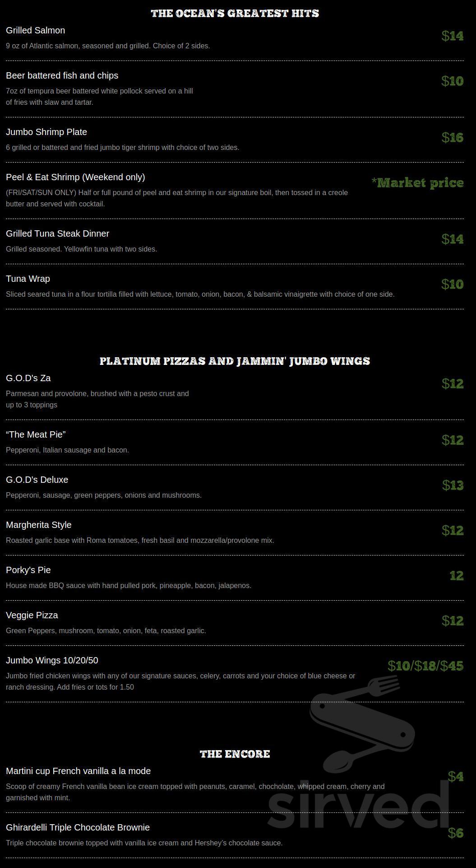Click the Tuna Wrap menu item
Image resolution: width=476 pixels, height=868 pixels.
coord(28,279)
